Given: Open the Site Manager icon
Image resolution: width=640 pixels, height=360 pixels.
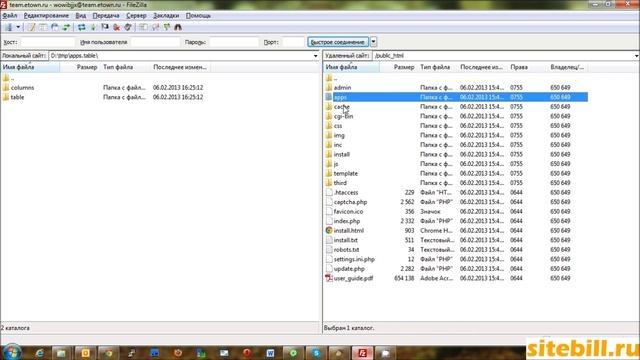Looking at the screenshot, I should [9, 27].
